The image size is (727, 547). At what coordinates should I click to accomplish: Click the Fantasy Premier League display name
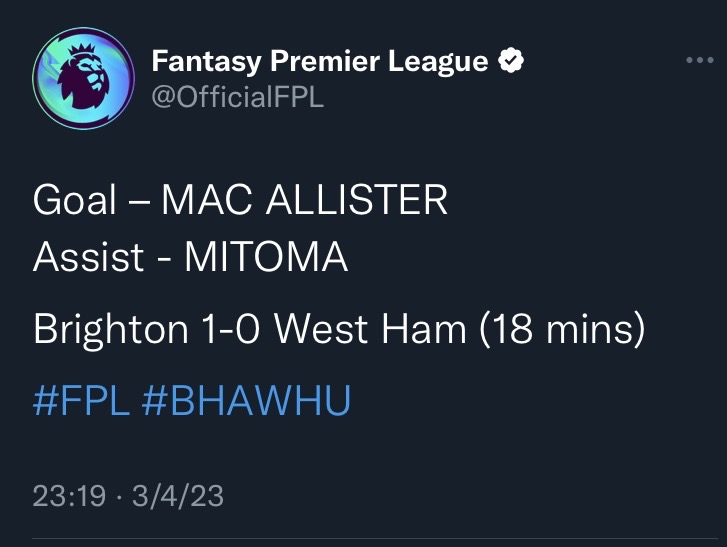(x=319, y=63)
